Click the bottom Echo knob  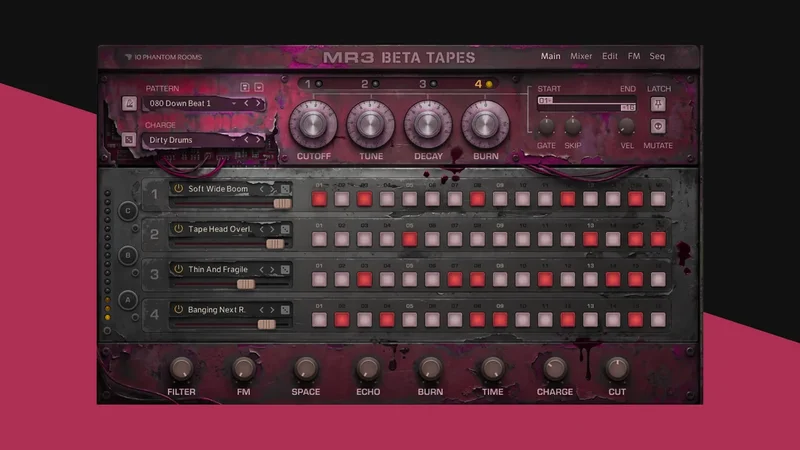[368, 369]
